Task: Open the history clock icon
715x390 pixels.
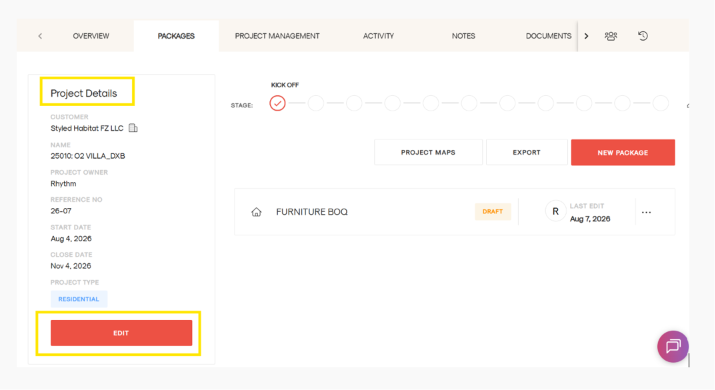Action: pos(643,36)
